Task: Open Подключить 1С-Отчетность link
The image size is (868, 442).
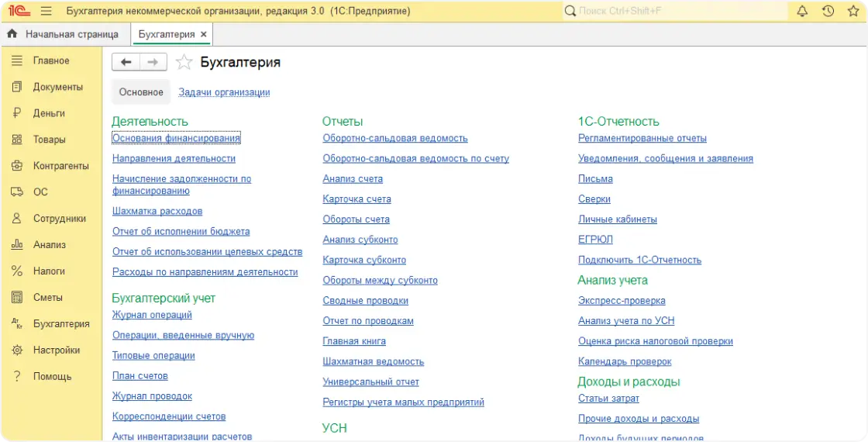Action: click(640, 260)
